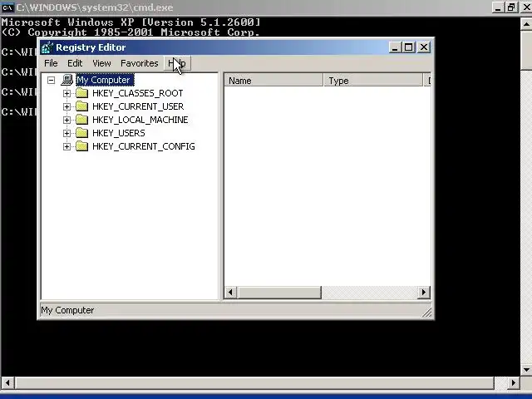Image resolution: width=532 pixels, height=399 pixels.
Task: Click Registry Editor window resize grip
Action: point(427,313)
